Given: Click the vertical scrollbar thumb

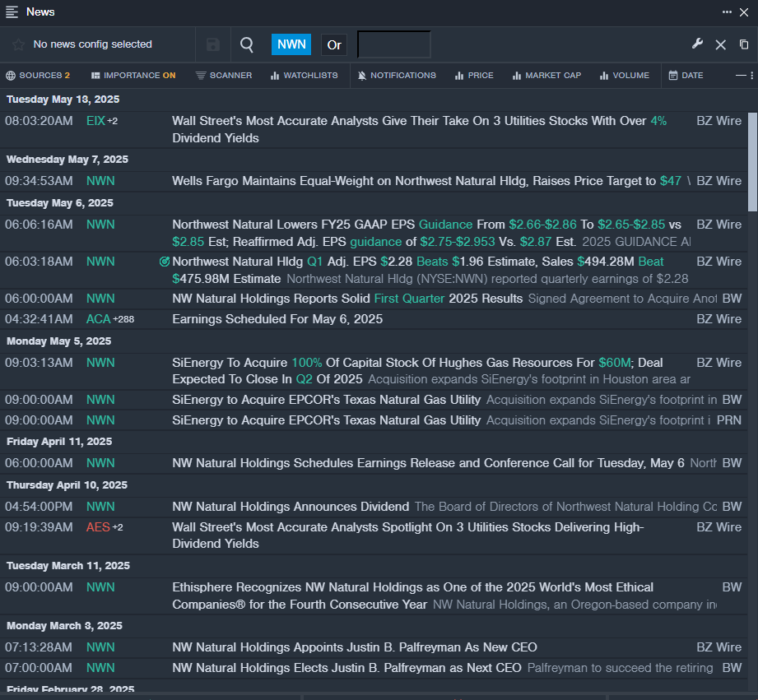Looking at the screenshot, I should click(753, 162).
